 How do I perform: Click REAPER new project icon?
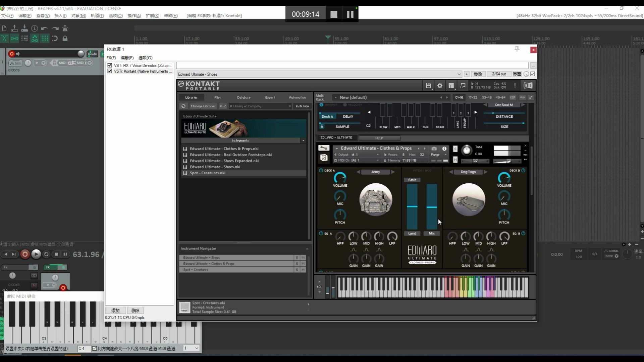click(4, 28)
